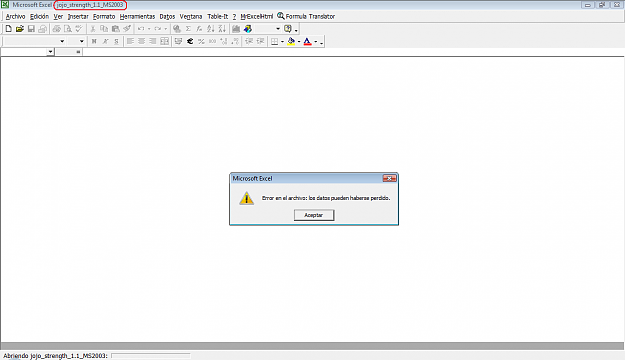Open print preview icon
Viewport: 625px width, 360px height.
(x=68, y=29)
